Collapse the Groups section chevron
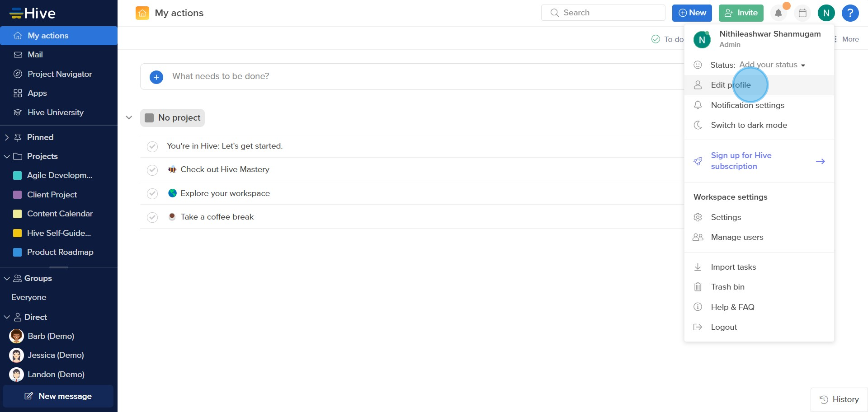This screenshot has height=412, width=868. [x=6, y=278]
